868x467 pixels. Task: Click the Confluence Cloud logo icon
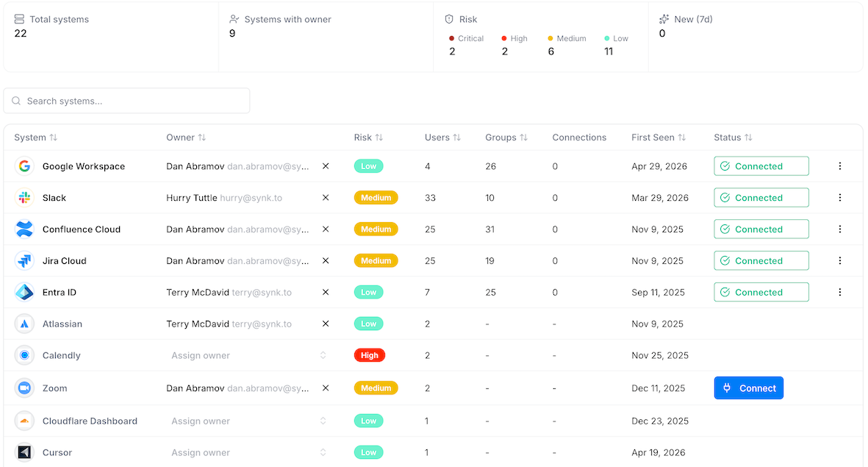(x=24, y=229)
